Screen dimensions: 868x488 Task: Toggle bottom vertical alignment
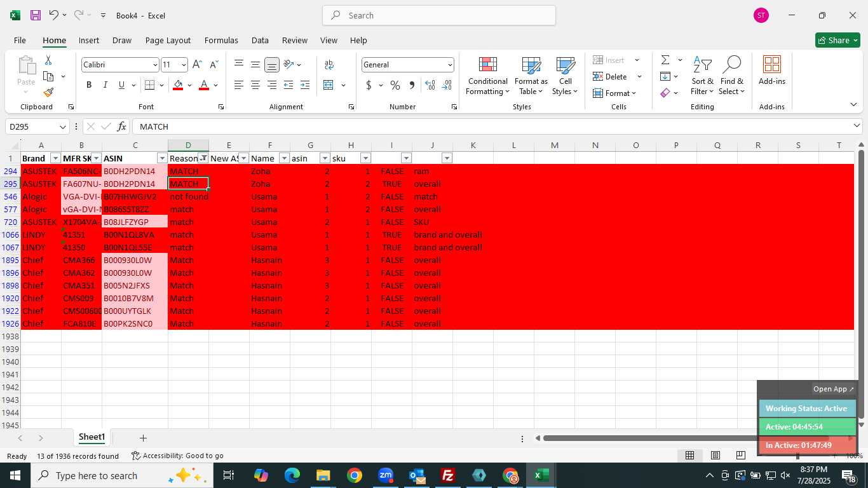pyautogui.click(x=271, y=64)
